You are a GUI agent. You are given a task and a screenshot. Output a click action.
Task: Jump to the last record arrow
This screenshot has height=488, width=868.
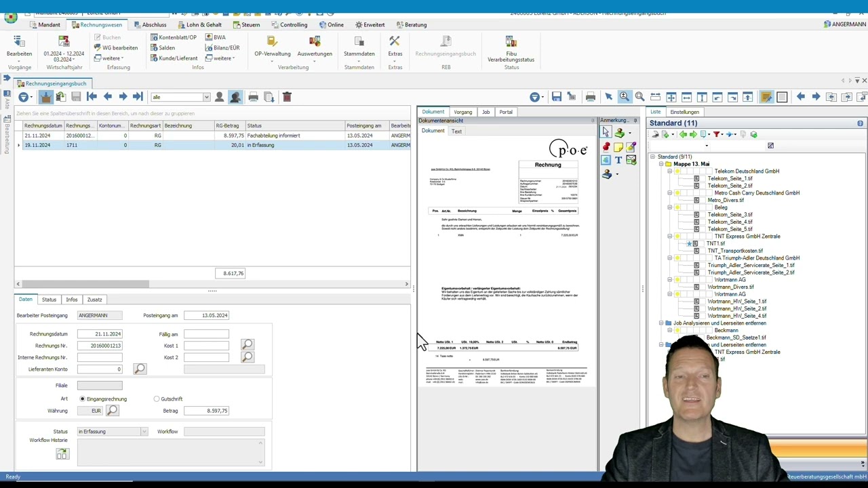[138, 97]
